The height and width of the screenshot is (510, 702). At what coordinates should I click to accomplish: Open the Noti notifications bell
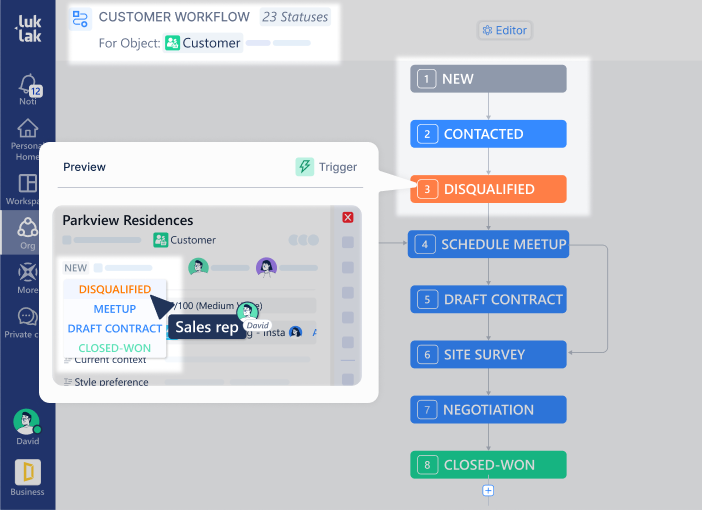(28, 85)
